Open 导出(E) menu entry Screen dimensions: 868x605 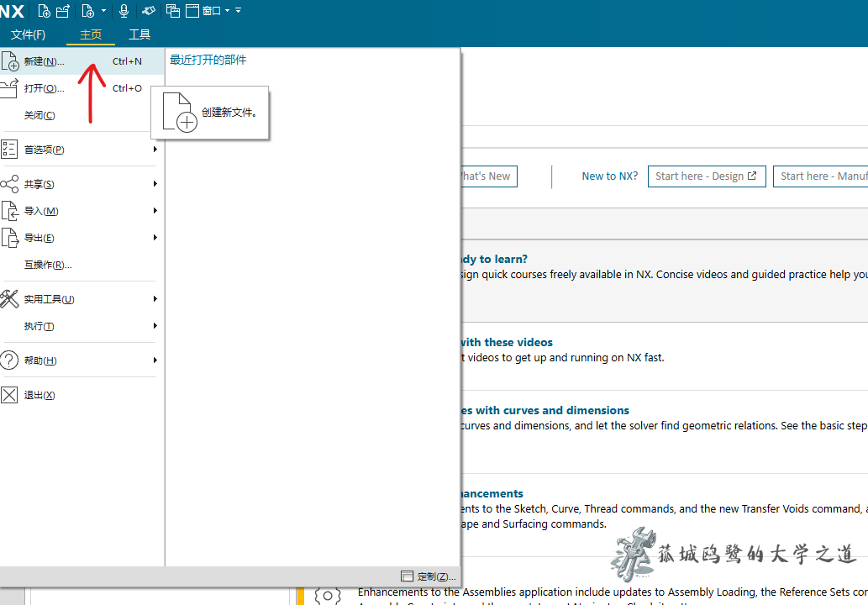point(82,238)
